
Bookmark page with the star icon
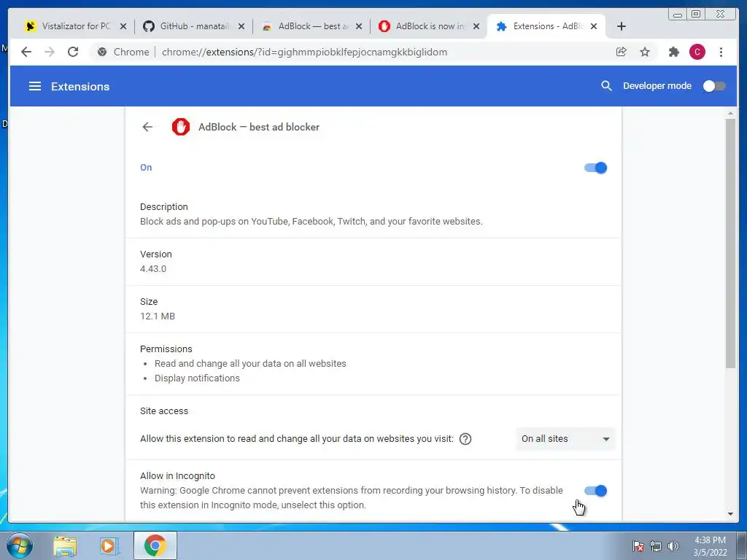tap(645, 52)
